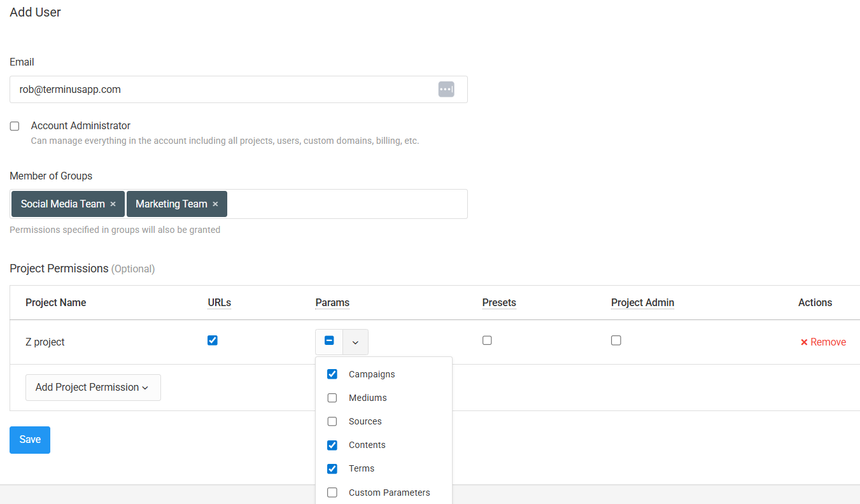
Task: Click the Sources label in dropdown
Action: [x=365, y=421]
